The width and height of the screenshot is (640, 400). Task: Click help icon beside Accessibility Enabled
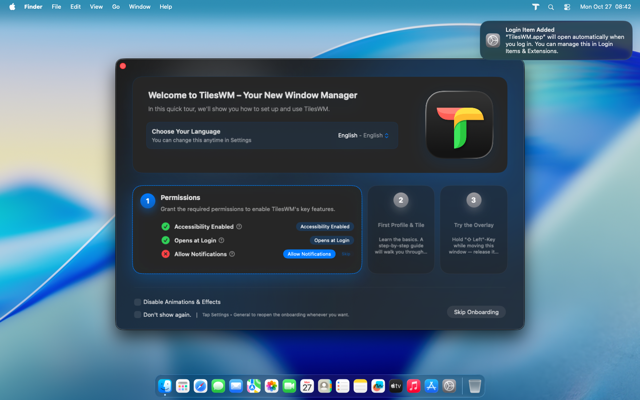pyautogui.click(x=239, y=227)
